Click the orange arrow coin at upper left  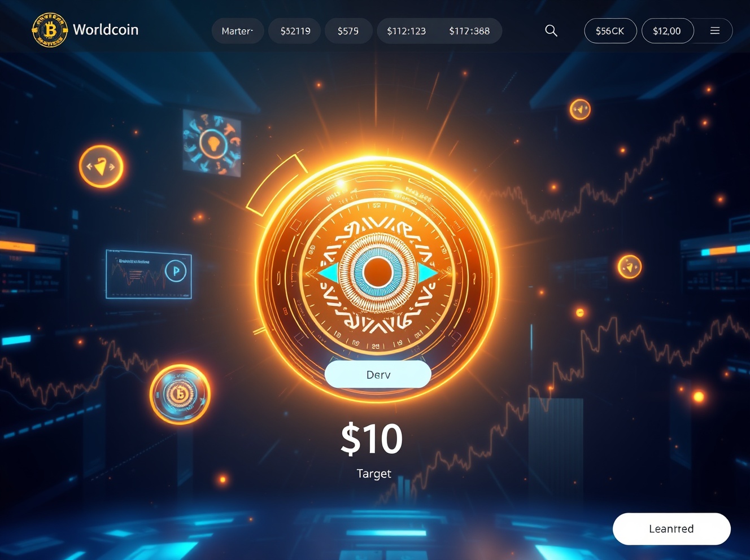101,167
